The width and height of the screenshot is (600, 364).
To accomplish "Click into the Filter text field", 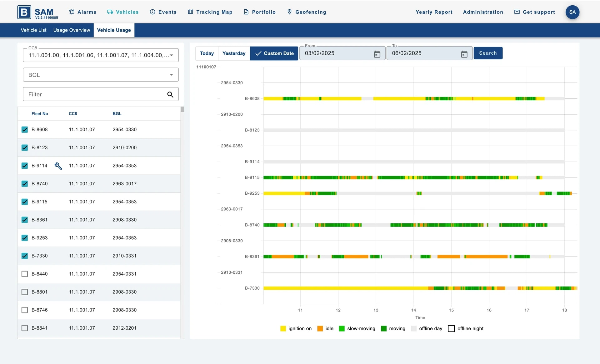I will click(94, 94).
